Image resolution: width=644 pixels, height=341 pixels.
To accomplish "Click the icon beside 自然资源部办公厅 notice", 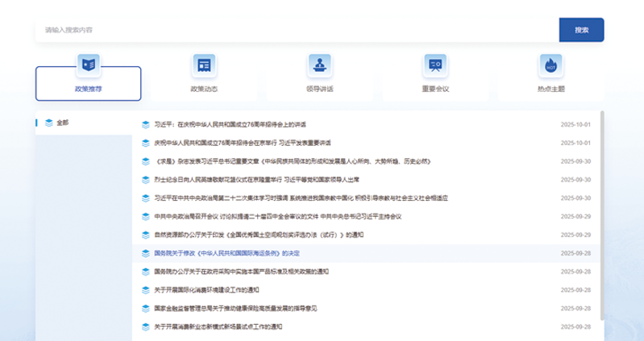I will pos(146,235).
